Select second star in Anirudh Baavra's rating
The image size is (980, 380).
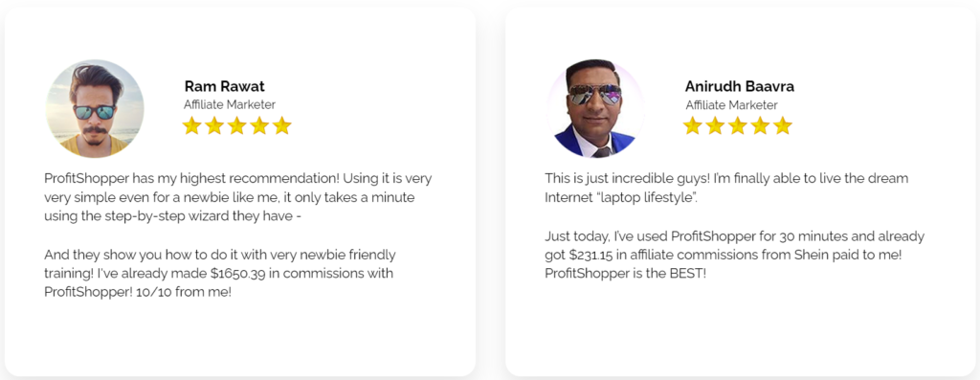(x=715, y=125)
